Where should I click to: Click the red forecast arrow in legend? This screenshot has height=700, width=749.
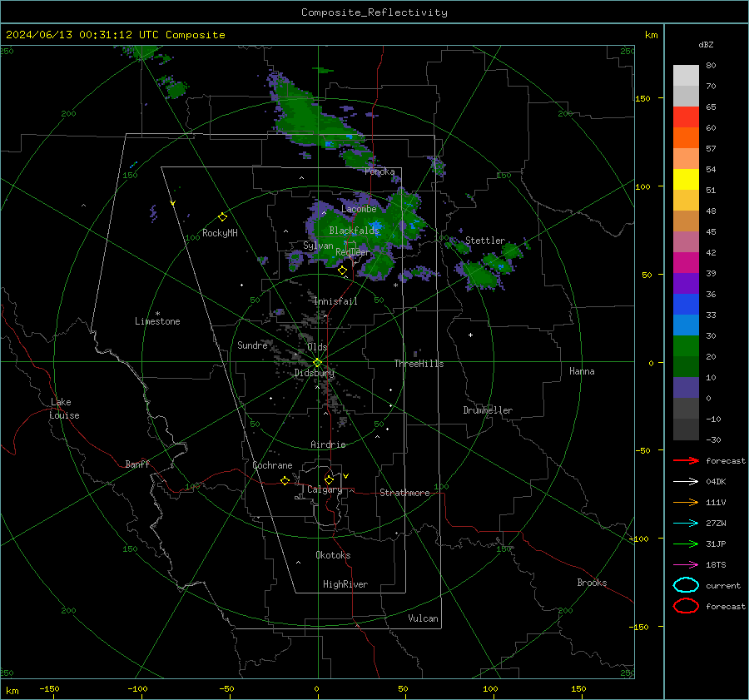point(686,460)
